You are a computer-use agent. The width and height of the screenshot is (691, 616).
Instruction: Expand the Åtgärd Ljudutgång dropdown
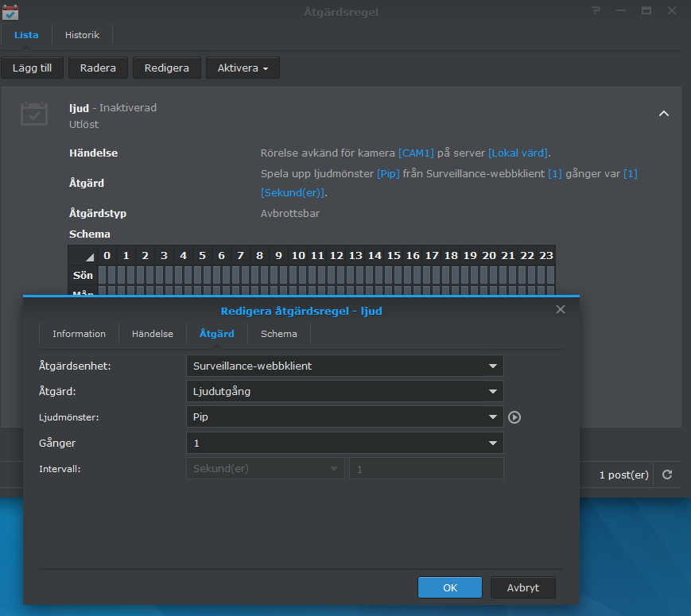[344, 391]
